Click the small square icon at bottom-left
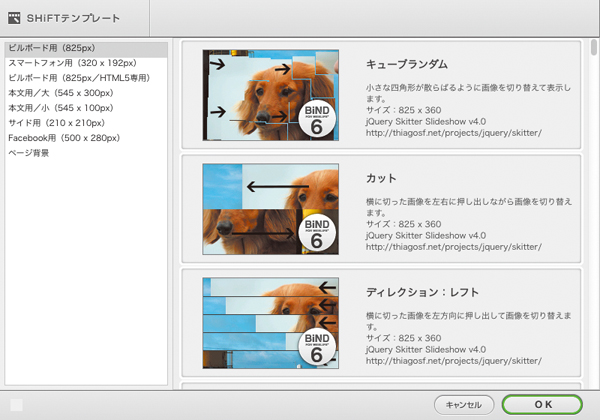Image resolution: width=600 pixels, height=420 pixels. tap(16, 405)
